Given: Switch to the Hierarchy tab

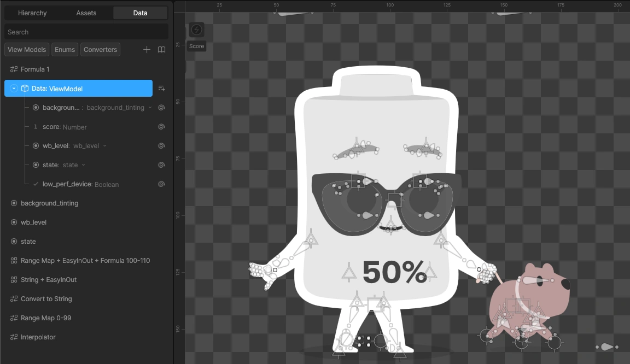Looking at the screenshot, I should (x=32, y=13).
